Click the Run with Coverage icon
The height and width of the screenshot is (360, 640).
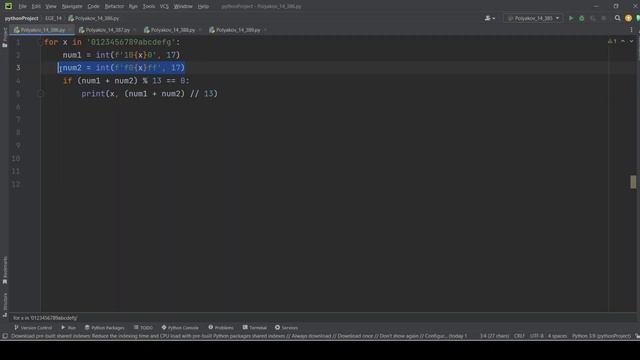(x=593, y=18)
